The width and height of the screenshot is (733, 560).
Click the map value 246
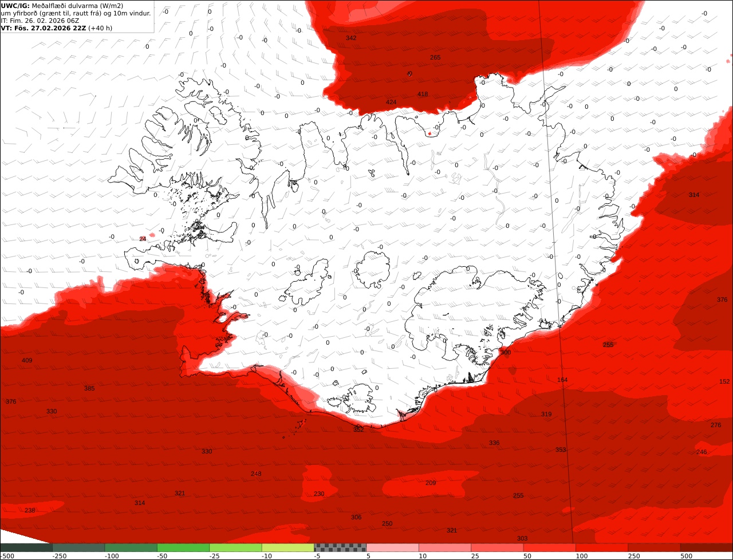click(702, 452)
